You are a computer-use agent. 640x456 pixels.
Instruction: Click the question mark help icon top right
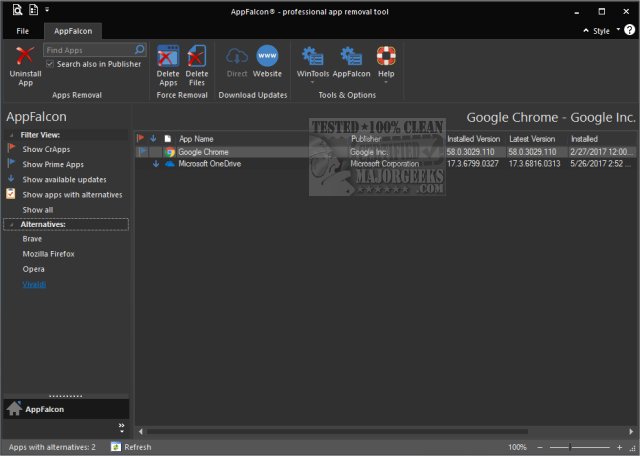tap(629, 30)
